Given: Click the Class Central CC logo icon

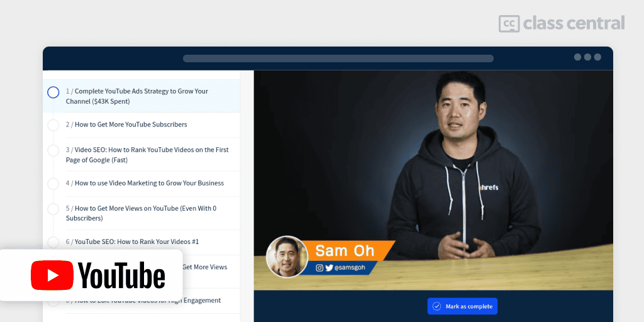Looking at the screenshot, I should pyautogui.click(x=509, y=23).
